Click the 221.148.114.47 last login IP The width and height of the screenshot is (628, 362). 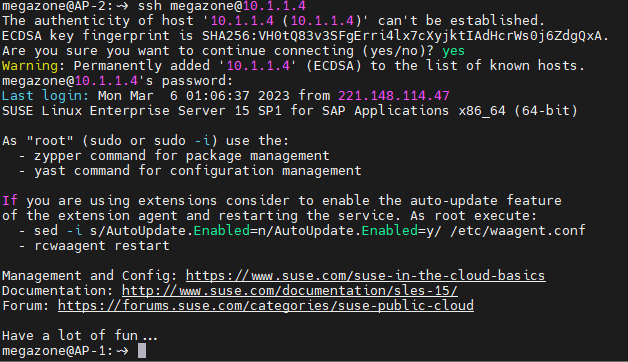[x=394, y=96]
